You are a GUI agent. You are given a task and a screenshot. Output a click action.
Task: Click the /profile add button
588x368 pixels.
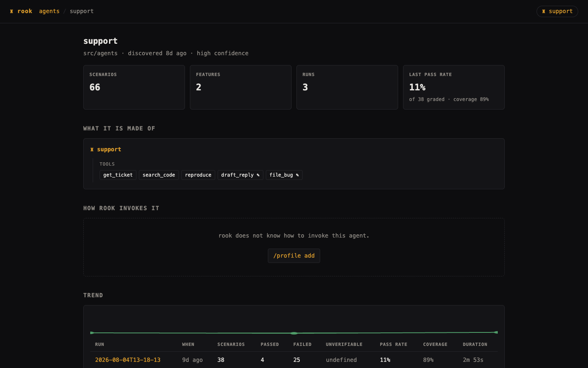click(x=294, y=256)
